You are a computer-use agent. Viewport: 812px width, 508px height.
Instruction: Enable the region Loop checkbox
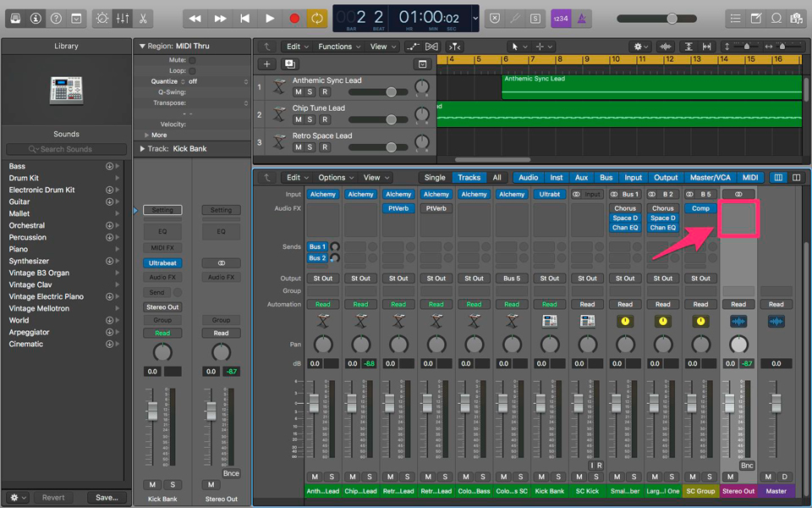192,71
